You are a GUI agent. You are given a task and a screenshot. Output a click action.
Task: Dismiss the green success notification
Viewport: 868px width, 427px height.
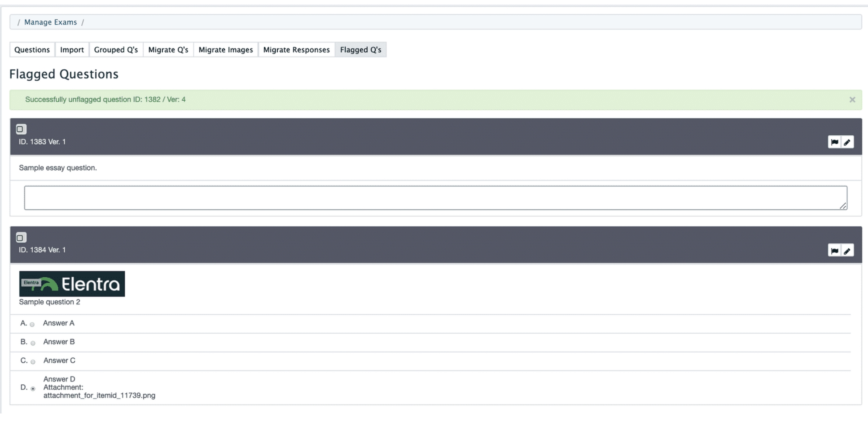point(852,99)
